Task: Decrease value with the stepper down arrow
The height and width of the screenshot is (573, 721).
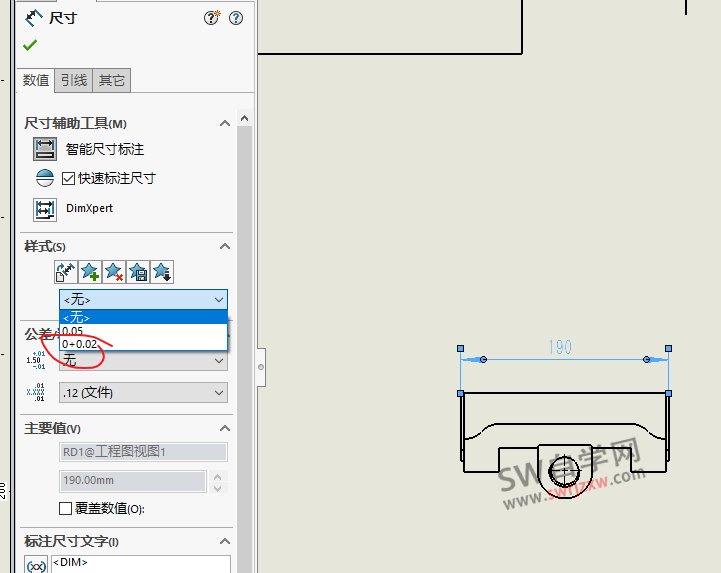Action: click(x=218, y=488)
